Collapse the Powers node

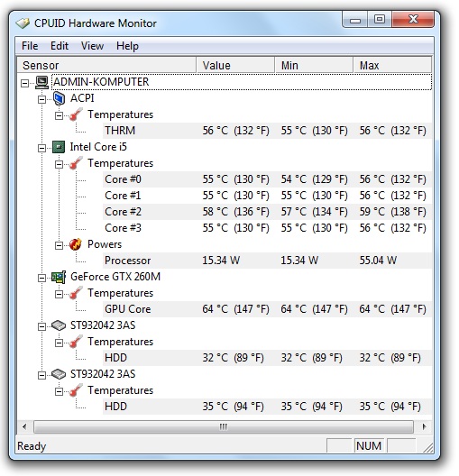coord(59,245)
